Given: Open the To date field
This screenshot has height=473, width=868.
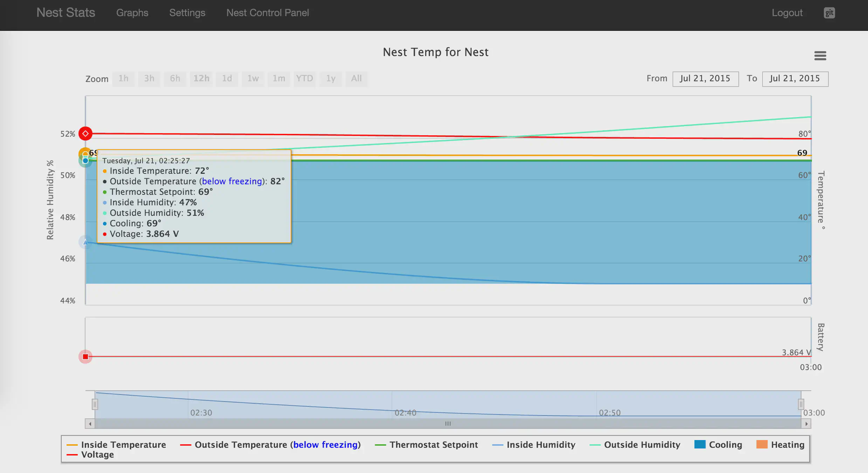Looking at the screenshot, I should pos(795,78).
